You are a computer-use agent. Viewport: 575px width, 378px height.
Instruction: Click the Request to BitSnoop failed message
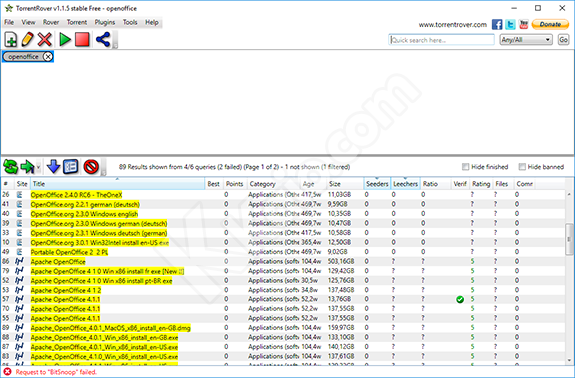(56, 372)
